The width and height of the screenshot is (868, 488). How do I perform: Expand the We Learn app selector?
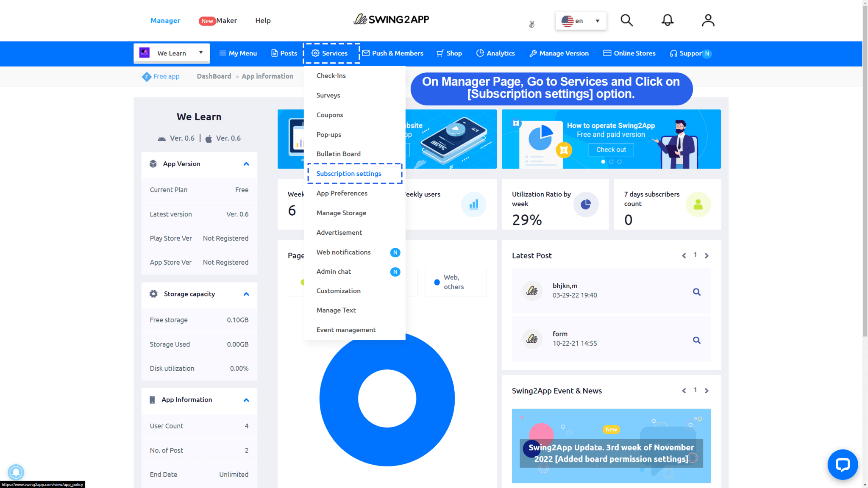click(x=200, y=53)
